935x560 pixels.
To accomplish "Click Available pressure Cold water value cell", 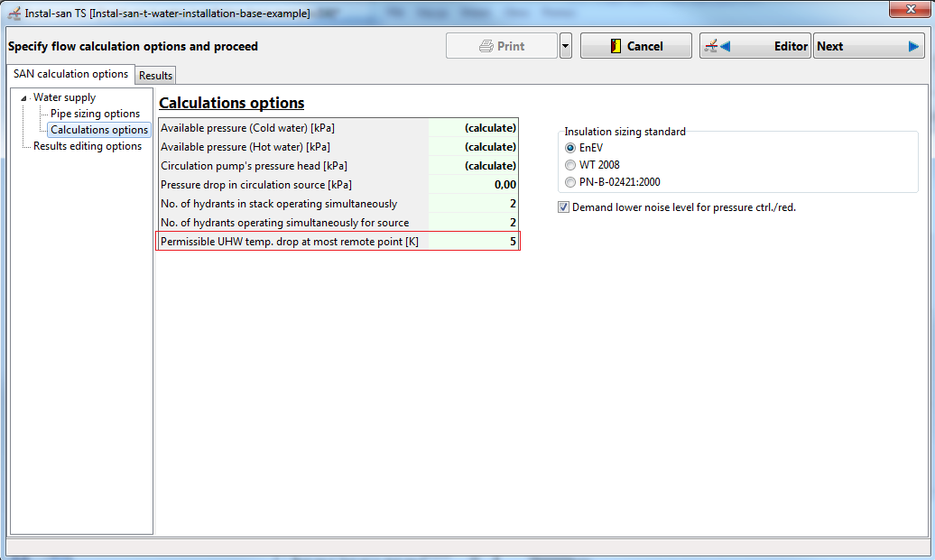I will pyautogui.click(x=473, y=128).
